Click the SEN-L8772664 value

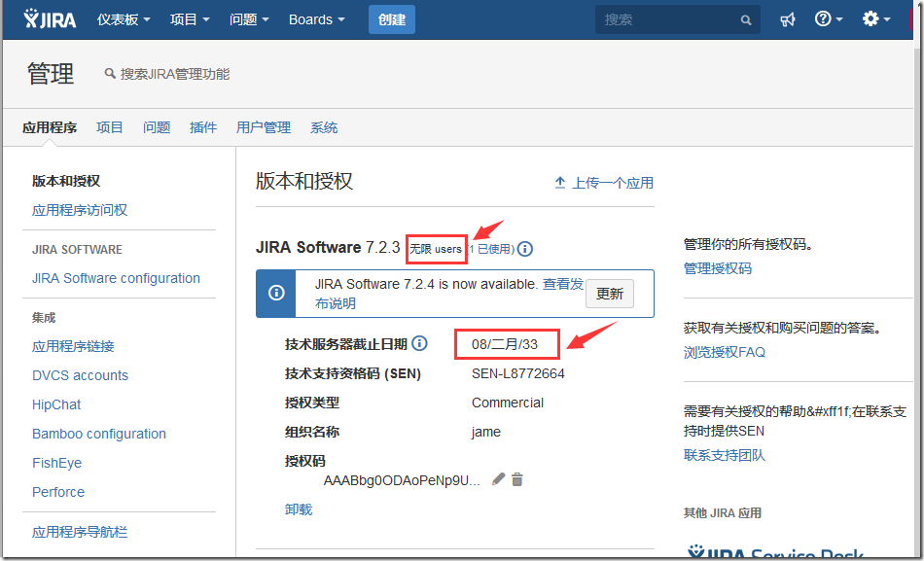(x=518, y=373)
